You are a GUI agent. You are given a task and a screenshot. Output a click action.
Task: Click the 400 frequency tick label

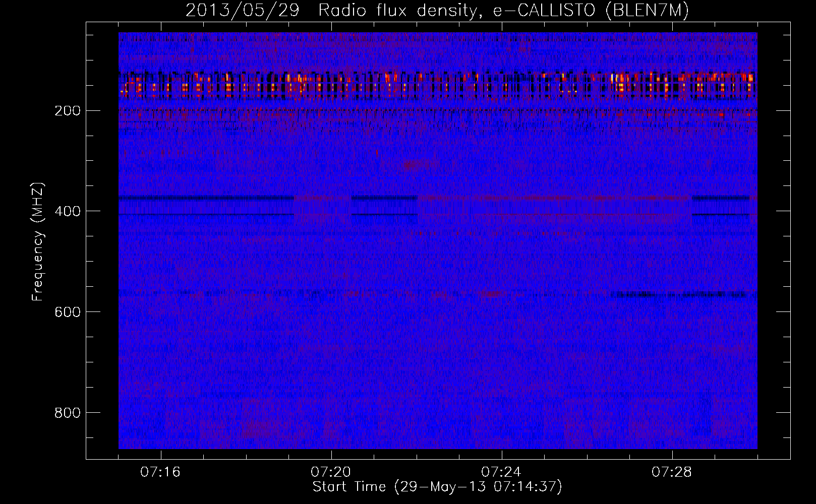coord(68,211)
